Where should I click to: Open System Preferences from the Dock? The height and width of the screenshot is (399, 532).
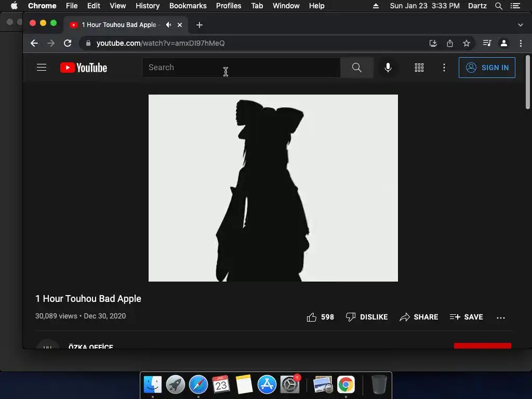[x=290, y=384]
